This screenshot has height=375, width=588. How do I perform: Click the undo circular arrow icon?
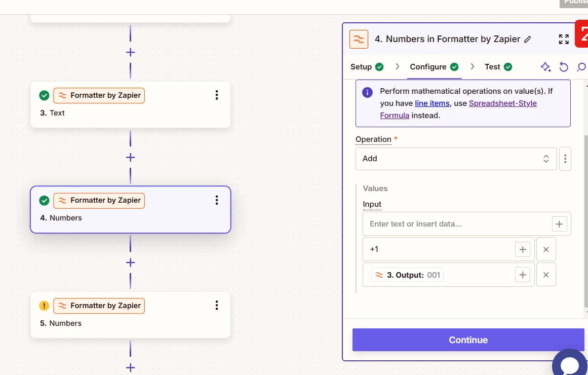pyautogui.click(x=564, y=67)
